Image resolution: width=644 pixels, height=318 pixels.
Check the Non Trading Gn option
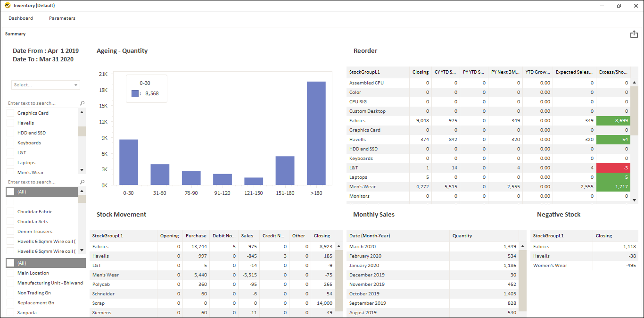(x=10, y=293)
